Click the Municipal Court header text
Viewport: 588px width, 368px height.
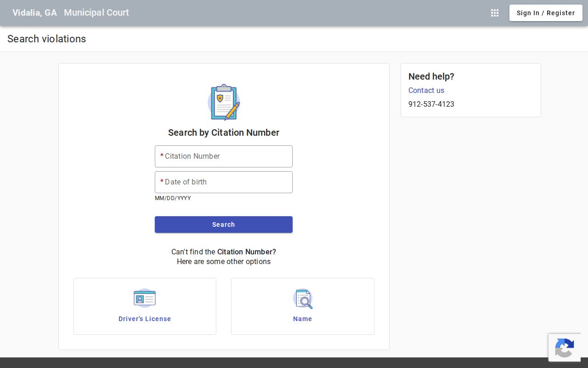[96, 12]
